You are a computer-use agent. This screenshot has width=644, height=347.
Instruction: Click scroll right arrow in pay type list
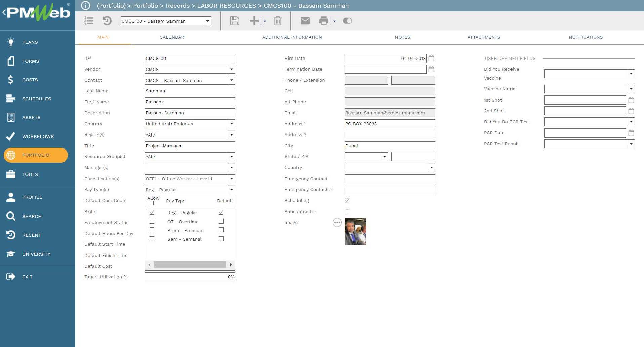[231, 265]
